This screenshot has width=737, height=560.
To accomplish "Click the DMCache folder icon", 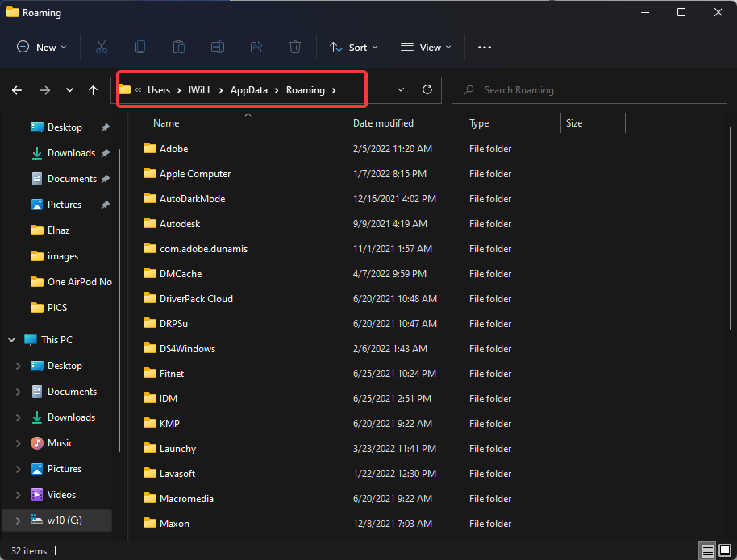I will (x=149, y=273).
